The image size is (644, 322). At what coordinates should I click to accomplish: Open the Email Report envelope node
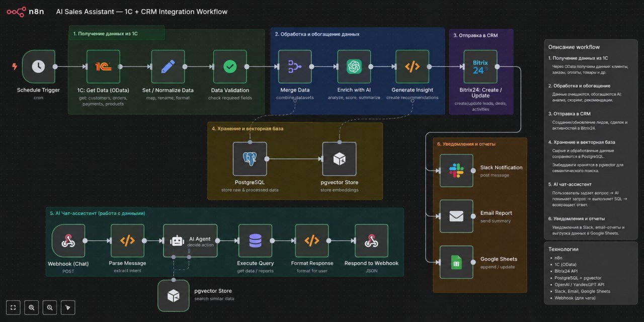(456, 216)
